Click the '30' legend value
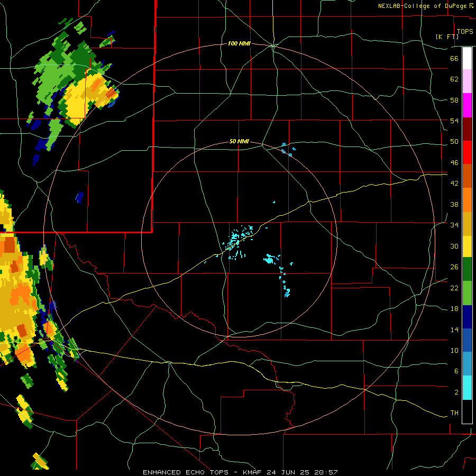The image size is (476, 476). (x=454, y=246)
